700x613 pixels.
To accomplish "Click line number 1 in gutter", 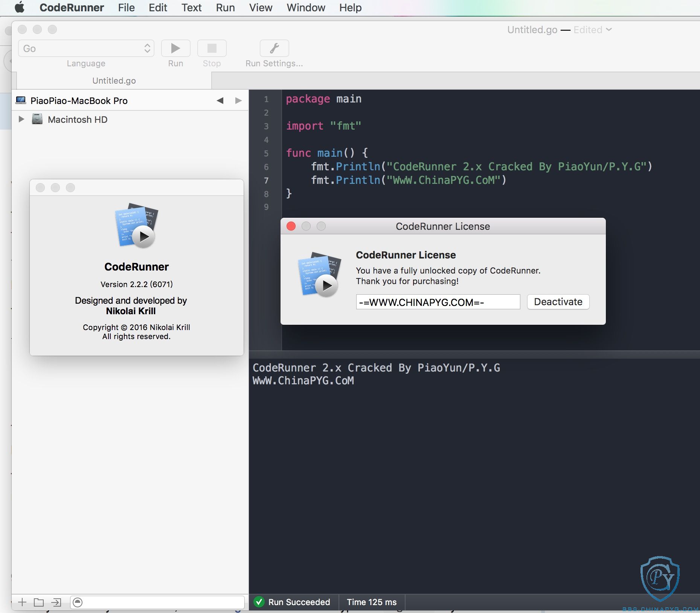I will pyautogui.click(x=266, y=99).
